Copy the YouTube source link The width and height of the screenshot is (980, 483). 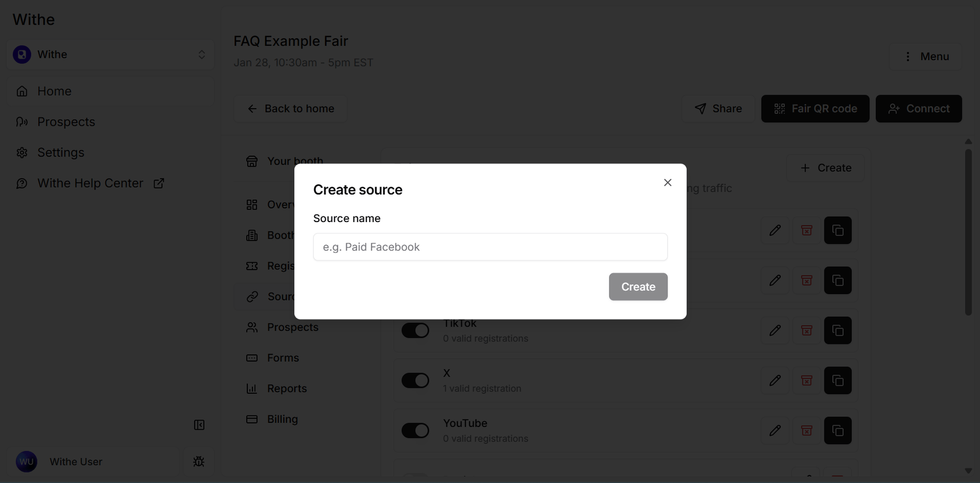click(838, 430)
